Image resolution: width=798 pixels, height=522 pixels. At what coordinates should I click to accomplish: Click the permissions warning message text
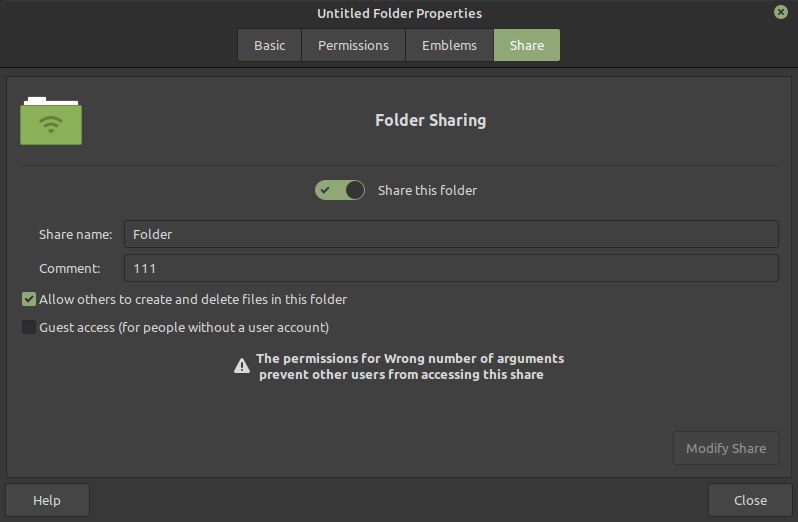[410, 366]
